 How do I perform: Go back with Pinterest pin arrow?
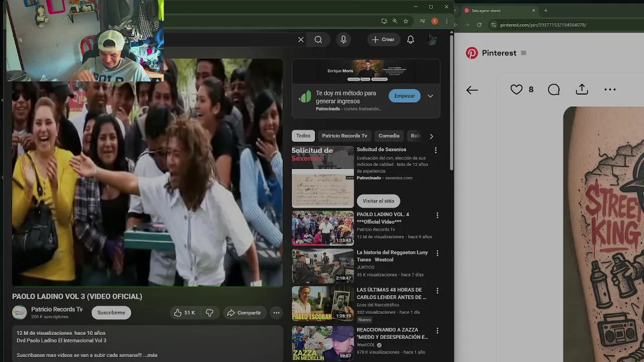pyautogui.click(x=472, y=90)
